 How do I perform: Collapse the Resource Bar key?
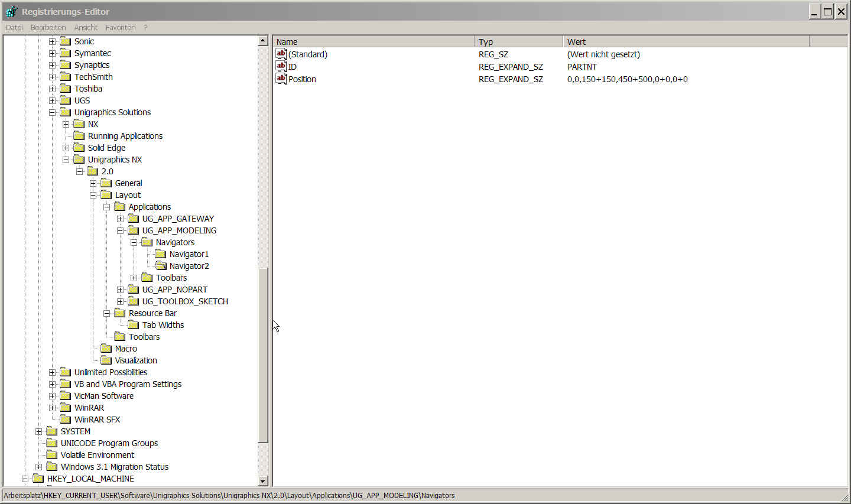pyautogui.click(x=106, y=313)
